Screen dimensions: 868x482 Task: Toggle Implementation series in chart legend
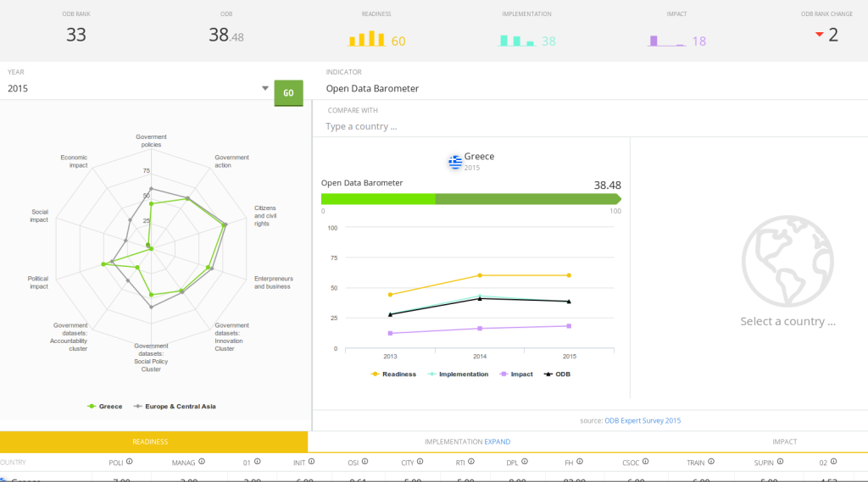pos(458,374)
